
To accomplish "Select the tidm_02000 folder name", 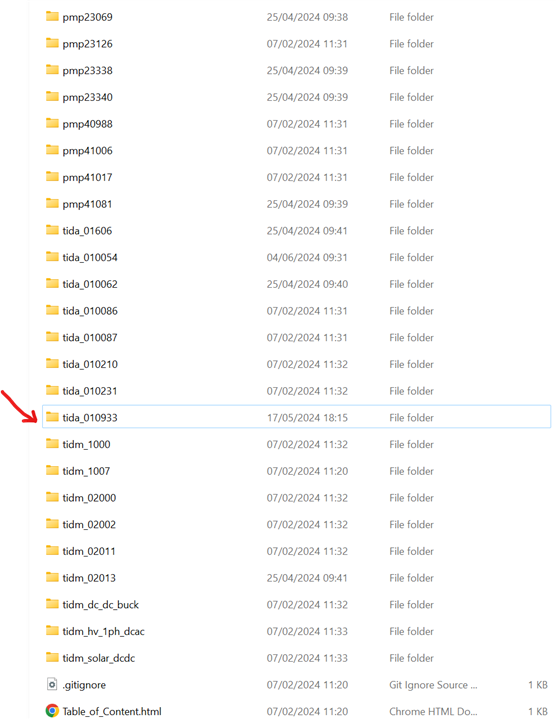I will click(x=90, y=498).
